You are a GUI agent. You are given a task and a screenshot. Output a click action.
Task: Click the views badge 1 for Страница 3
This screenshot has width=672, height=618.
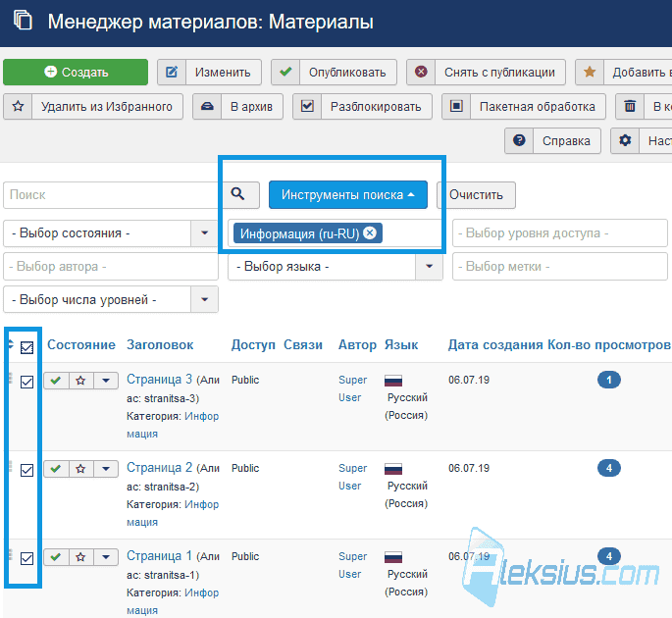609,380
